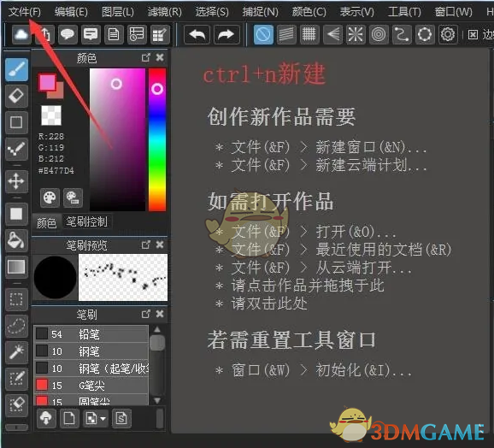Enable the curve snap

402,34
